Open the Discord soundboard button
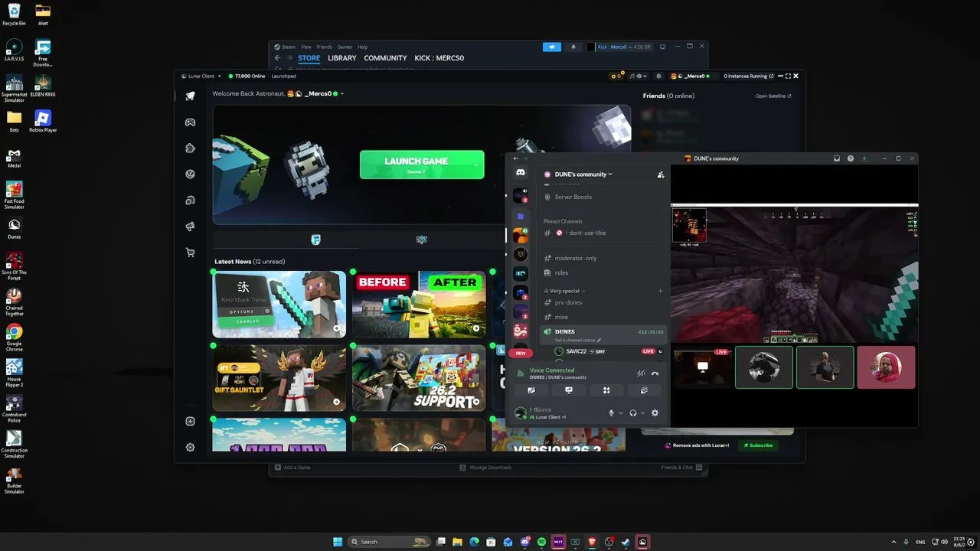The image size is (980, 551). [x=644, y=390]
